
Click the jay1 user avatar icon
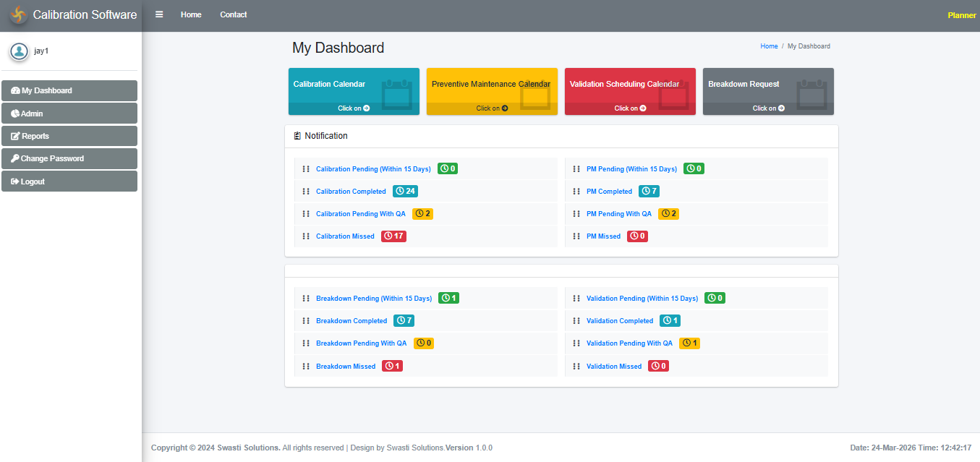click(x=19, y=51)
